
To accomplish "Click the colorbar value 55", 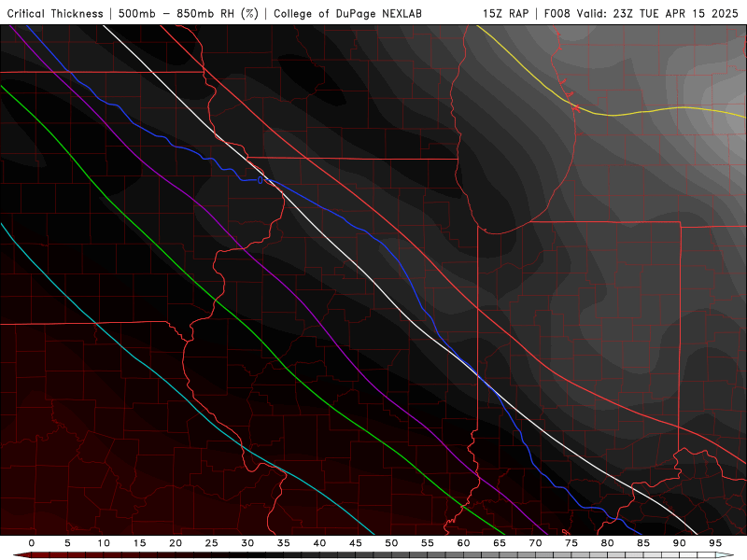I will [428, 543].
